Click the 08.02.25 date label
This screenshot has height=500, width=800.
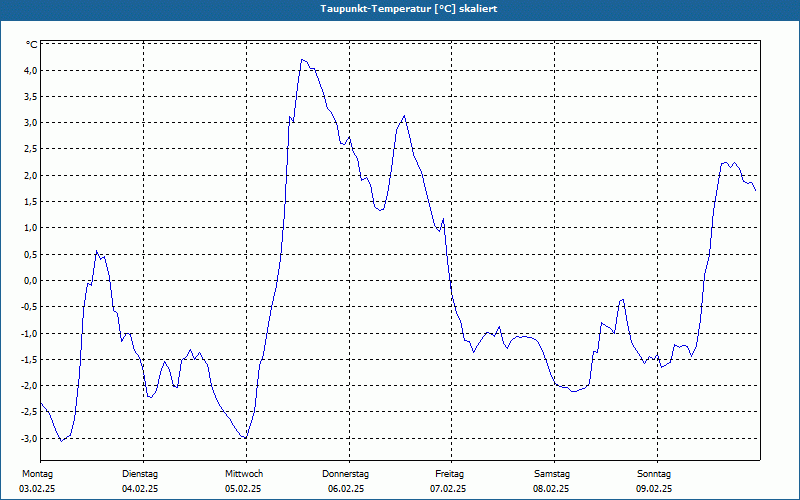point(551,489)
